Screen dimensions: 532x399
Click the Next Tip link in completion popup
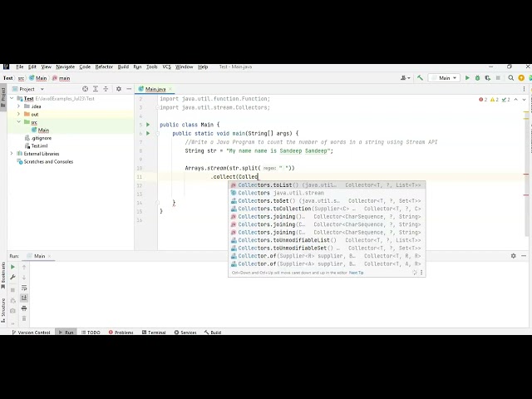click(x=357, y=273)
